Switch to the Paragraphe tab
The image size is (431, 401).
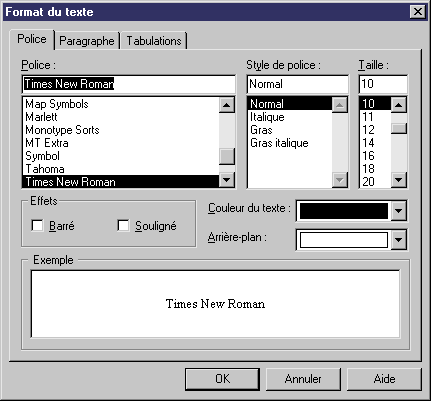pyautogui.click(x=87, y=41)
